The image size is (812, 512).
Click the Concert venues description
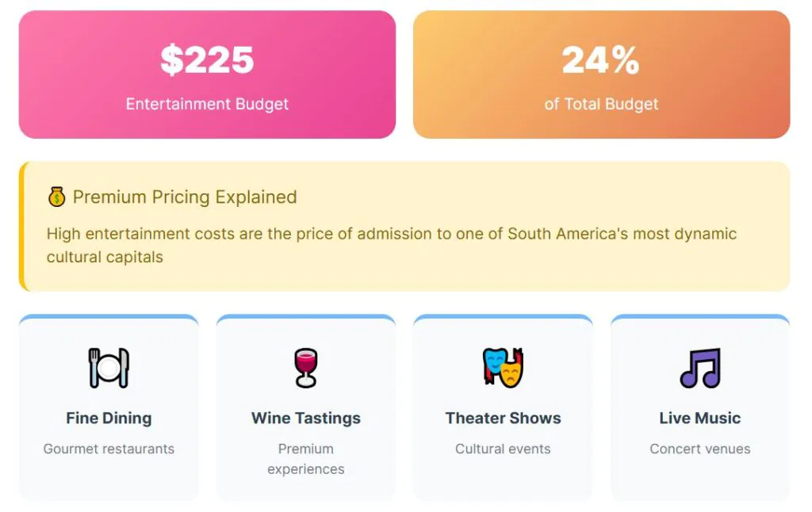tap(700, 449)
